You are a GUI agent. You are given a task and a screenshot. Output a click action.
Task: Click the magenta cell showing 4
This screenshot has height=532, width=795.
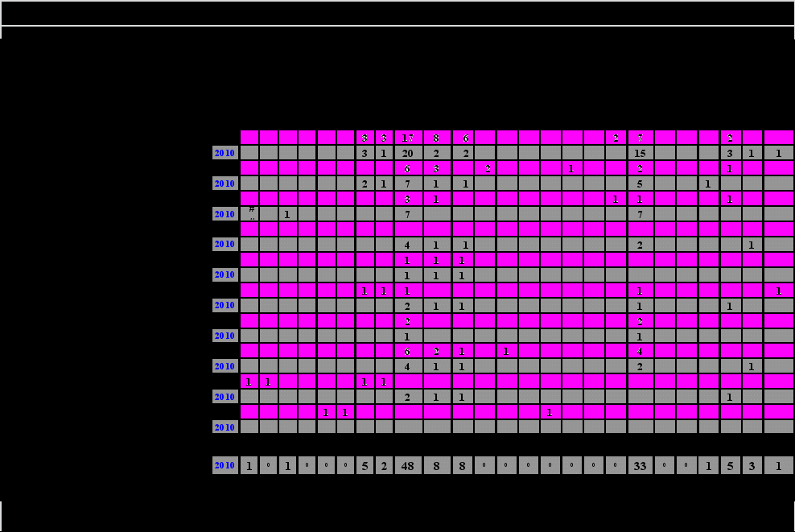point(640,350)
